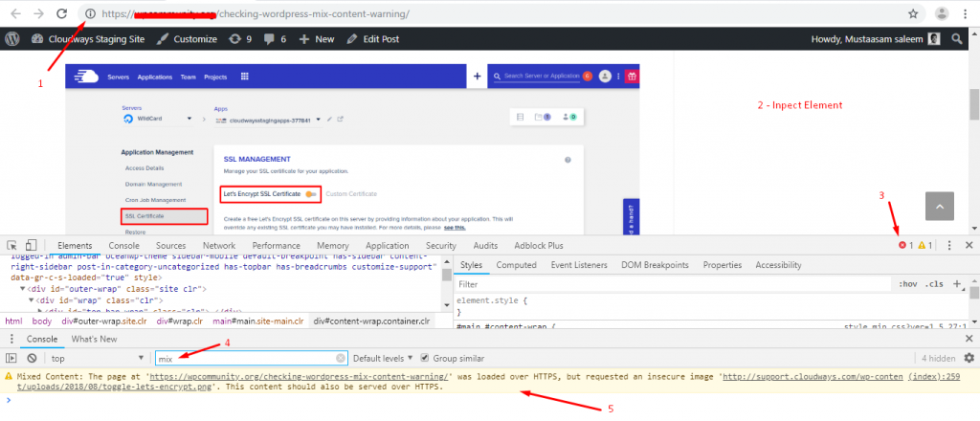Toggle the .cls class editor button

[x=933, y=284]
